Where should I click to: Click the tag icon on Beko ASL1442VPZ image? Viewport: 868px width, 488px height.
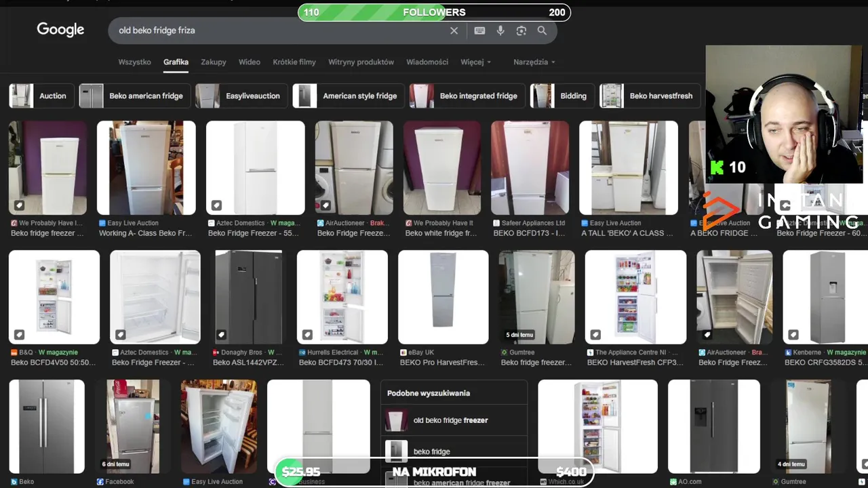(x=221, y=334)
